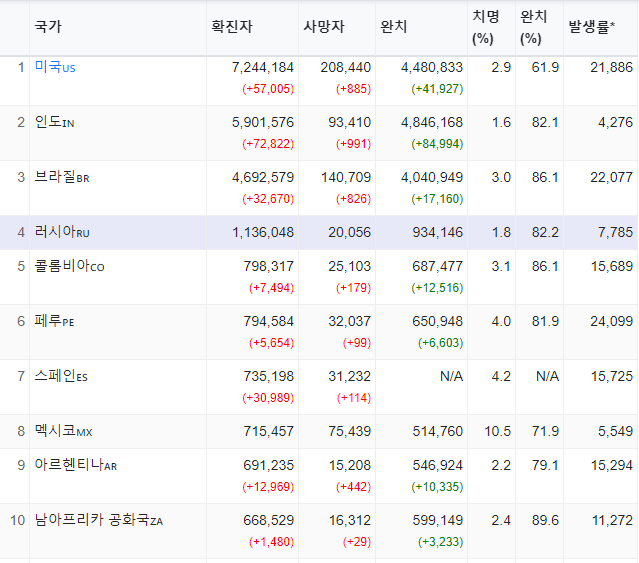Click US confirmed cases value 7,244,184
Viewport: 639px width, 563px height.
click(x=263, y=67)
